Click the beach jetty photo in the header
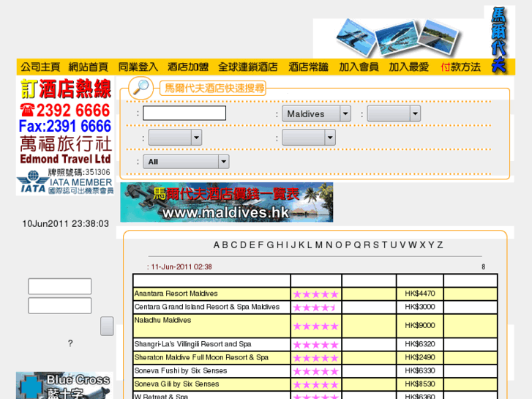The image size is (532, 399). coord(438,37)
